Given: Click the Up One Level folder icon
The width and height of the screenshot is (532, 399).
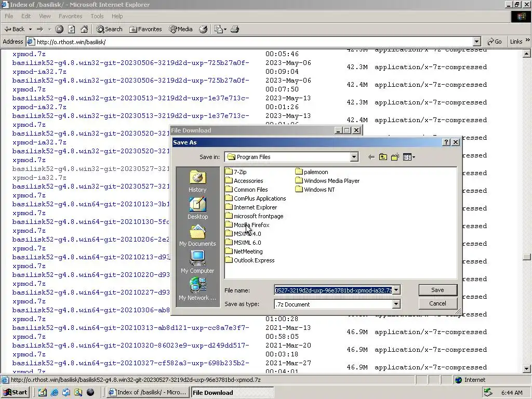Looking at the screenshot, I should click(383, 157).
